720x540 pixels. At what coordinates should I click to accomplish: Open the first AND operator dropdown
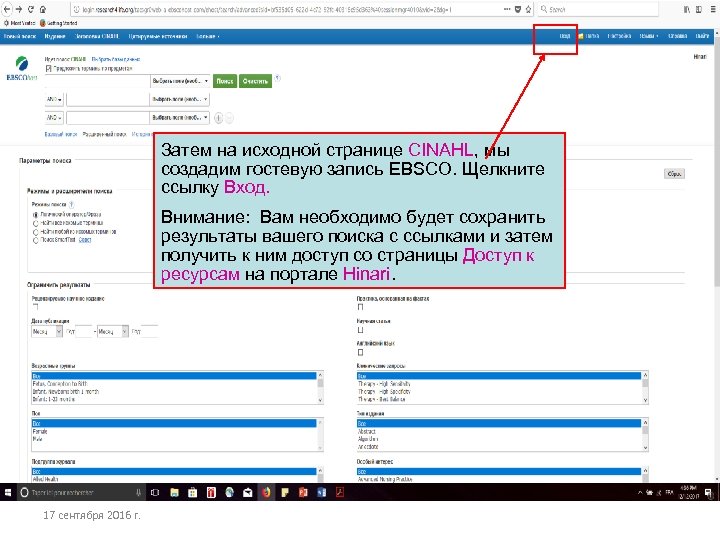pyautogui.click(x=54, y=99)
